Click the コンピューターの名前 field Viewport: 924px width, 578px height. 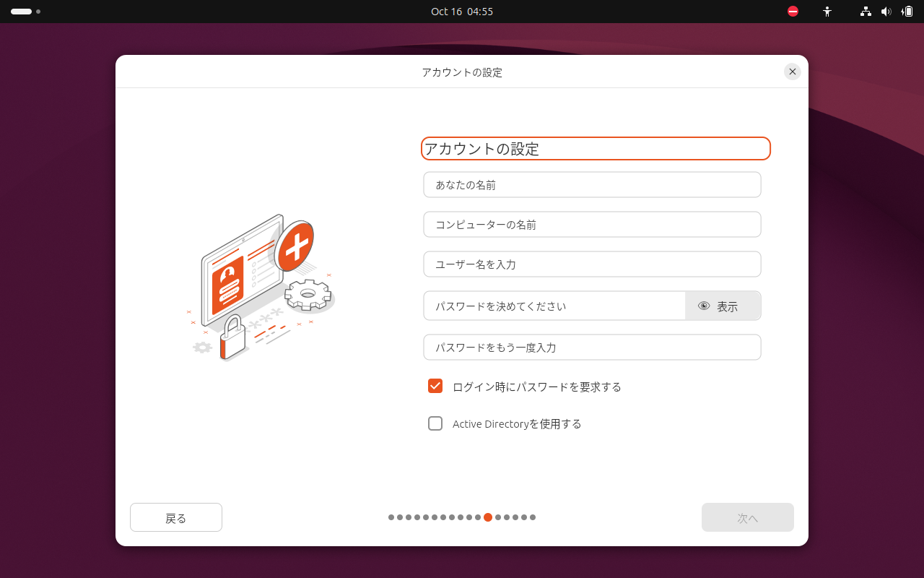point(592,224)
